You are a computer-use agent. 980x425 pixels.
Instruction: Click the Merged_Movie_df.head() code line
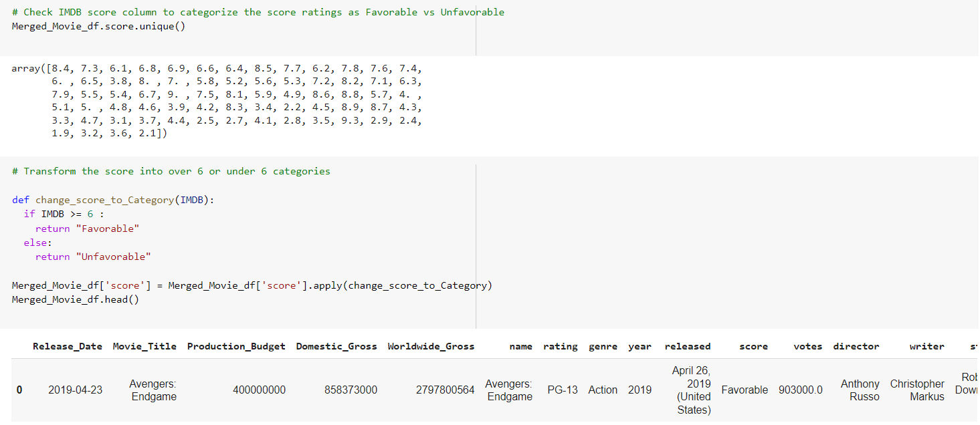pyautogui.click(x=75, y=299)
